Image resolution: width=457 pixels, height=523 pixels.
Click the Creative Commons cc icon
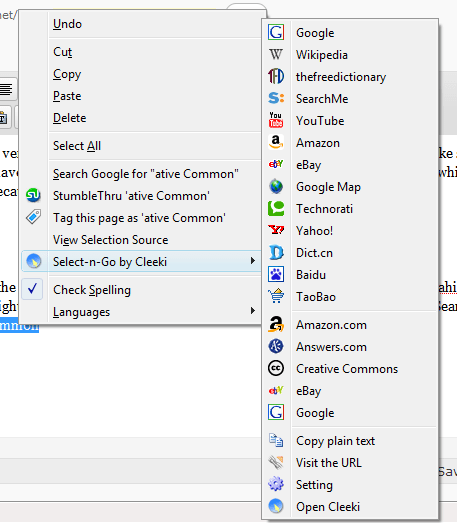(x=276, y=369)
